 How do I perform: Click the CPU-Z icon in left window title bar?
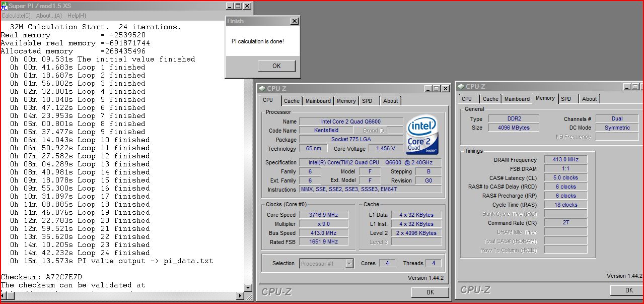[263, 89]
